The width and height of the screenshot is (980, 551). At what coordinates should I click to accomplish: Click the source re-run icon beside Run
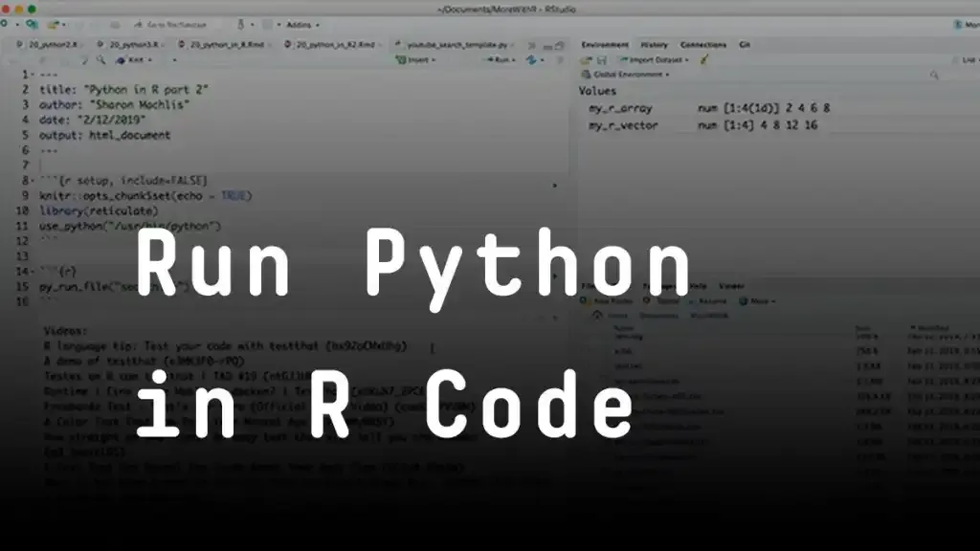tap(531, 60)
